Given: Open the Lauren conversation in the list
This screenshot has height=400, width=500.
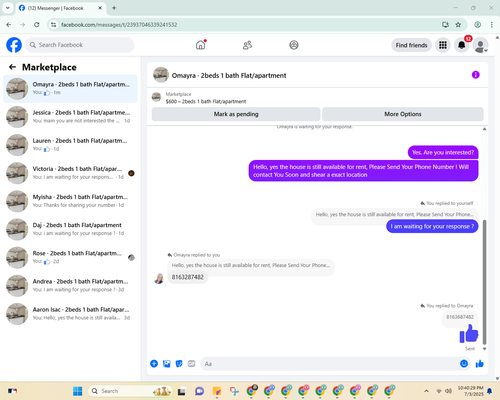Looking at the screenshot, I should (x=70, y=145).
